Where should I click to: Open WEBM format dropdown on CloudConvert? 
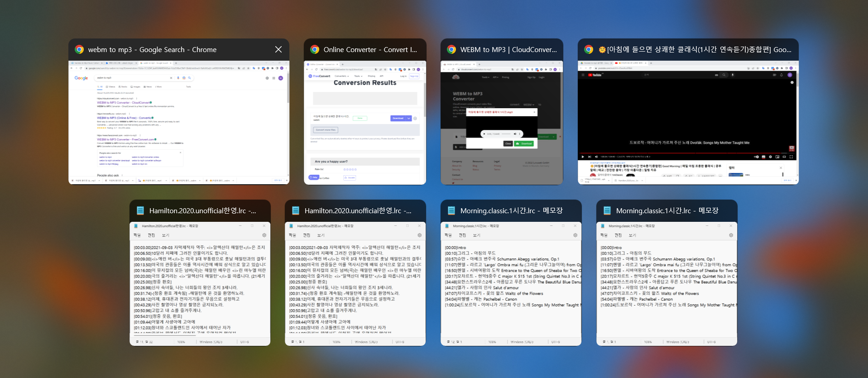coord(529,105)
